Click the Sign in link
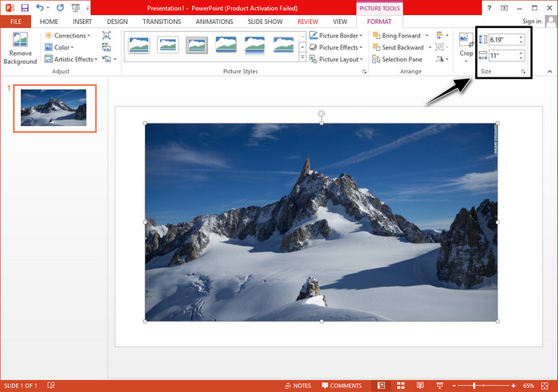 click(532, 22)
